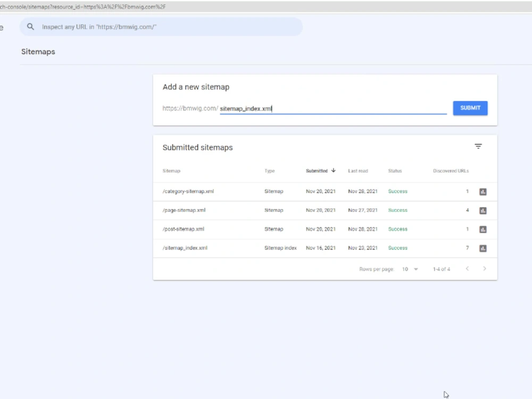The image size is (532, 399).
Task: Sort by Status column header
Action: (395, 171)
